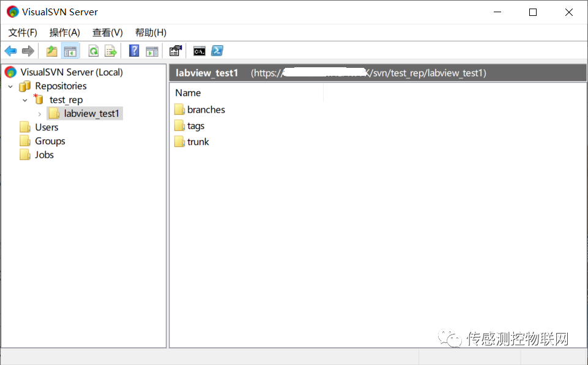This screenshot has height=365, width=588.
Task: Click the test_rep repository cylinder icon
Action: pos(39,99)
